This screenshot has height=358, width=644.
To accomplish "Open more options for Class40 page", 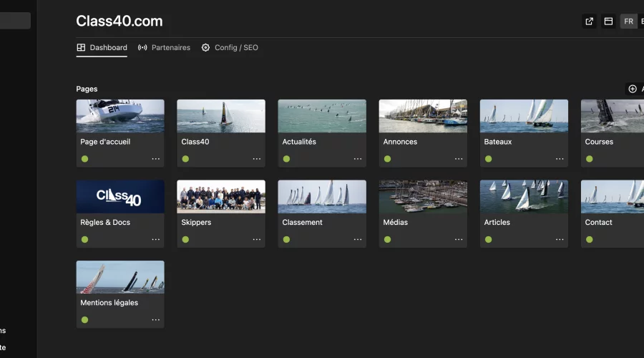I will pos(257,159).
